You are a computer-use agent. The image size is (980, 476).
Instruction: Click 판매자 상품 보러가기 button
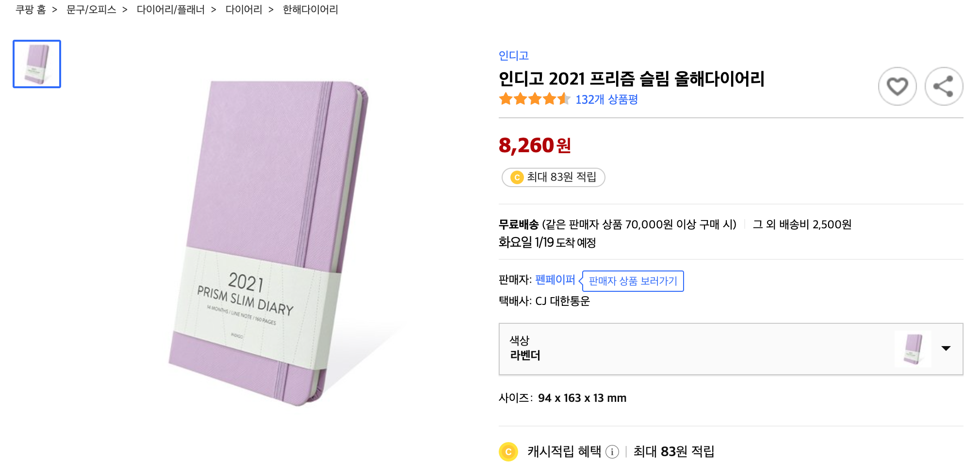tap(633, 281)
